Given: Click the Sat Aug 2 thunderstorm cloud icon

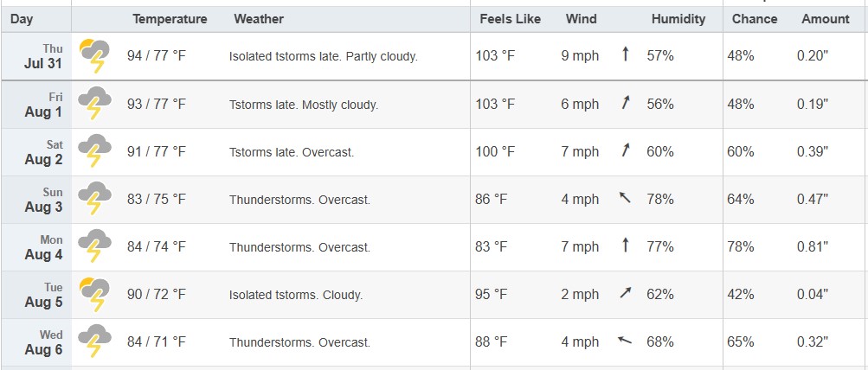Looking at the screenshot, I should click(94, 151).
